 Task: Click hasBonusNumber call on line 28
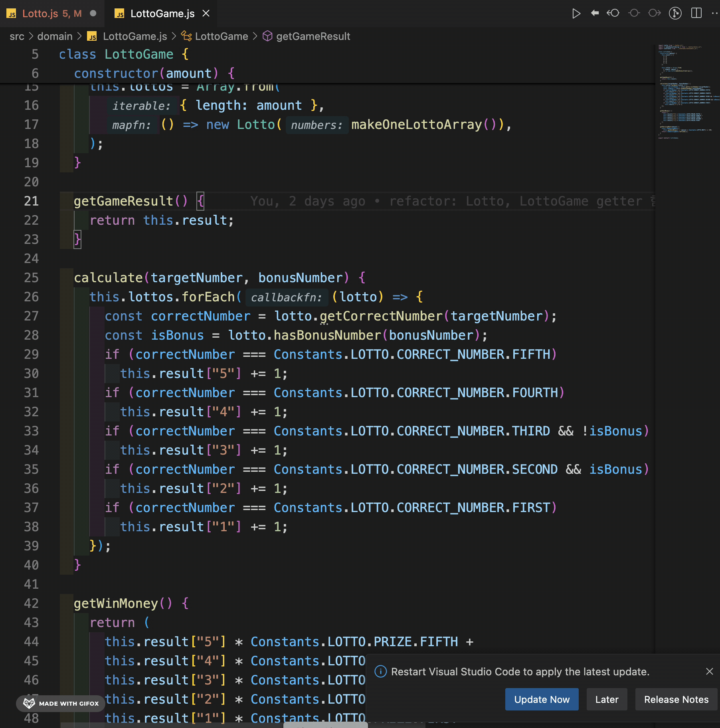tap(327, 335)
